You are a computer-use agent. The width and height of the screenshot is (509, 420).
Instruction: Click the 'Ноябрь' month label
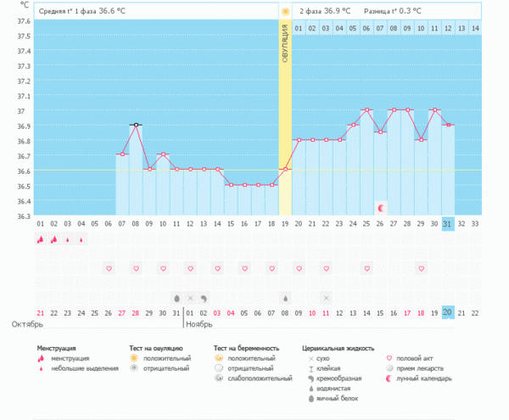tap(199, 325)
